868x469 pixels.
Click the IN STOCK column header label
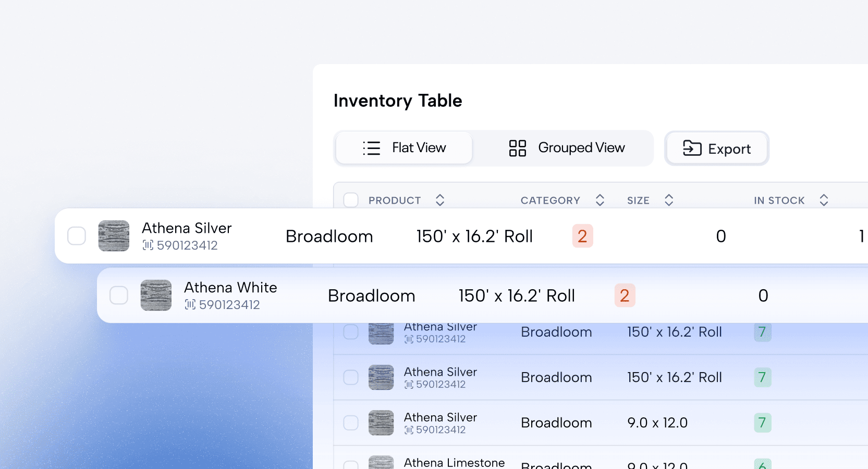click(x=779, y=201)
